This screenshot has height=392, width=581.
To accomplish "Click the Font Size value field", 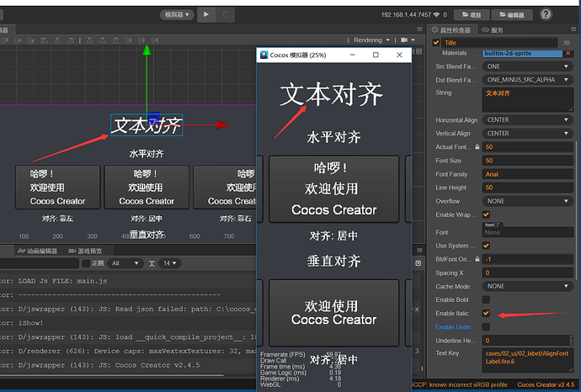I will click(528, 161).
